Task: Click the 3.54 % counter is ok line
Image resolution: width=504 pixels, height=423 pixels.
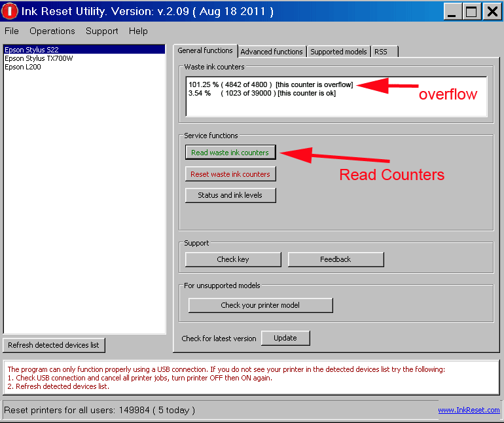Action: [x=262, y=93]
